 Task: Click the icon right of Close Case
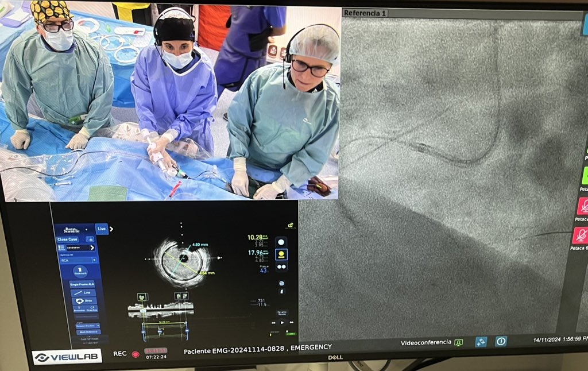(x=90, y=239)
